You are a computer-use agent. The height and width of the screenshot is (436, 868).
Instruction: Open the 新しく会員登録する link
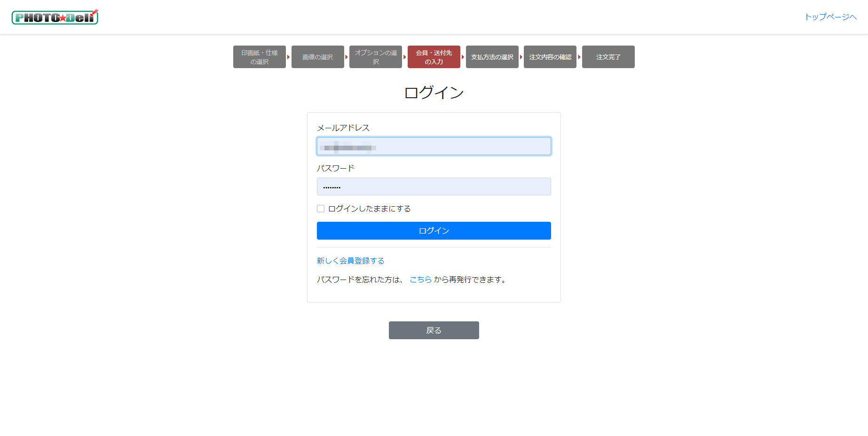tap(350, 261)
